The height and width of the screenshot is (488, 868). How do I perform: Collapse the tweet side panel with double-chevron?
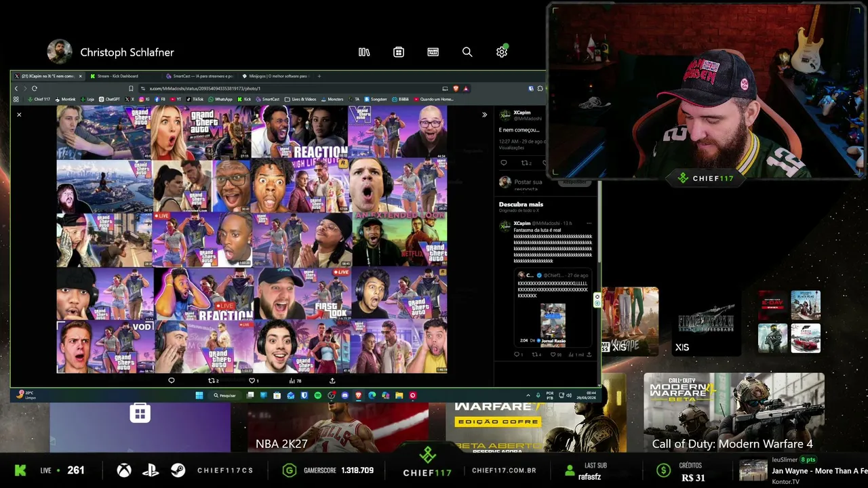(484, 115)
